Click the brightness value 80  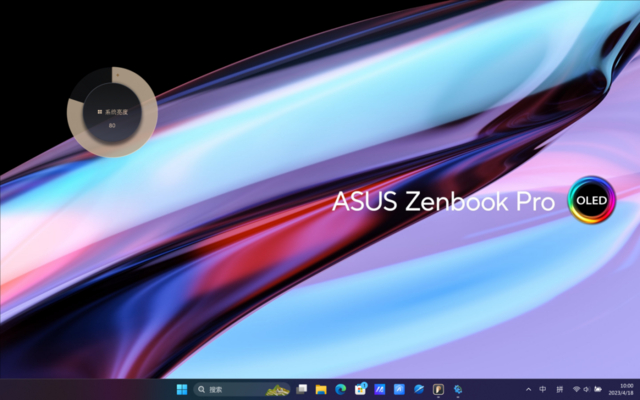click(x=112, y=126)
